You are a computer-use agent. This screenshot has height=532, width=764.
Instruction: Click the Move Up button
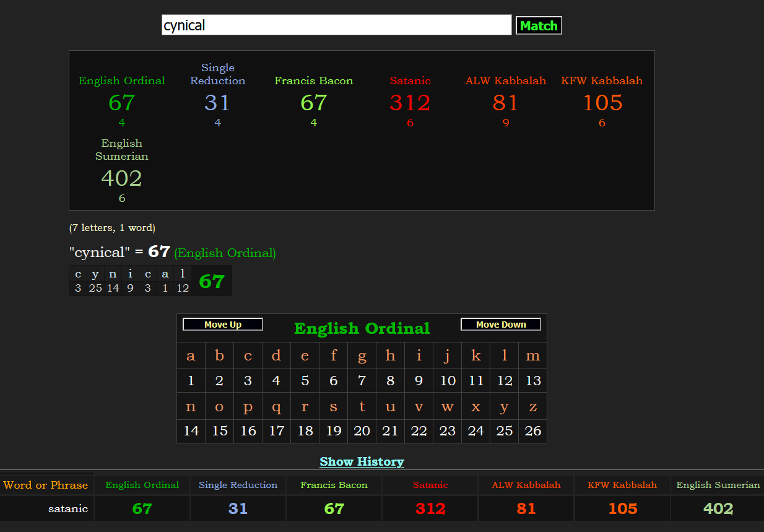click(223, 325)
